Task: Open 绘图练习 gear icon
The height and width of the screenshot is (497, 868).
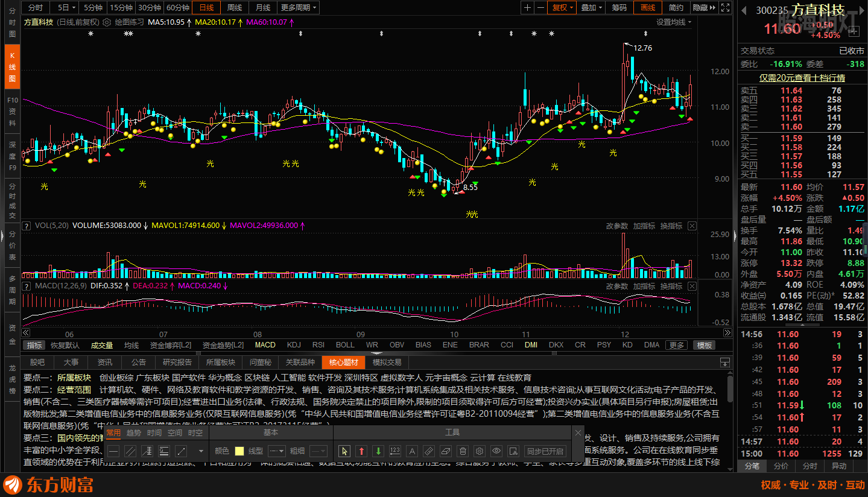Action: 107,22
